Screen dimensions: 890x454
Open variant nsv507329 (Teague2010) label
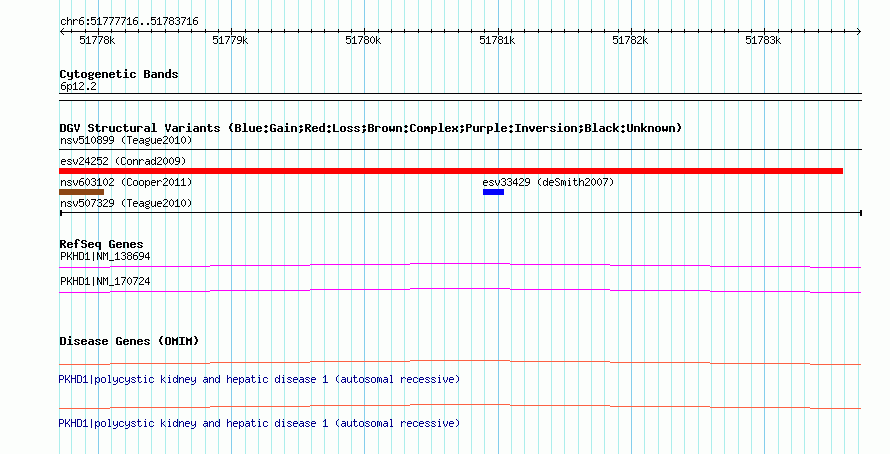click(x=126, y=203)
